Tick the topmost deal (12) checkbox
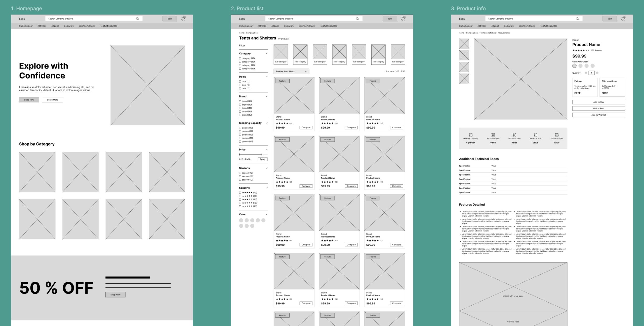644x326 pixels. [240, 82]
